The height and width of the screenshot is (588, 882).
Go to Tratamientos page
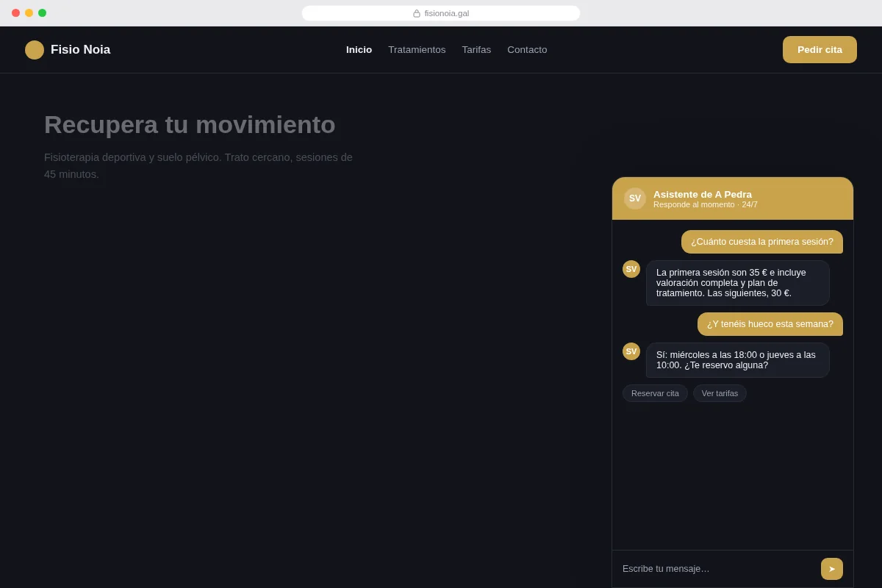click(x=417, y=50)
